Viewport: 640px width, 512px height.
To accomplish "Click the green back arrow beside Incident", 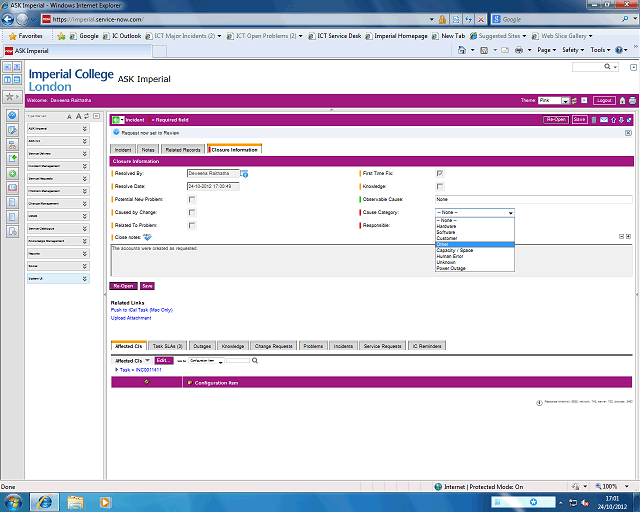I will coord(118,119).
